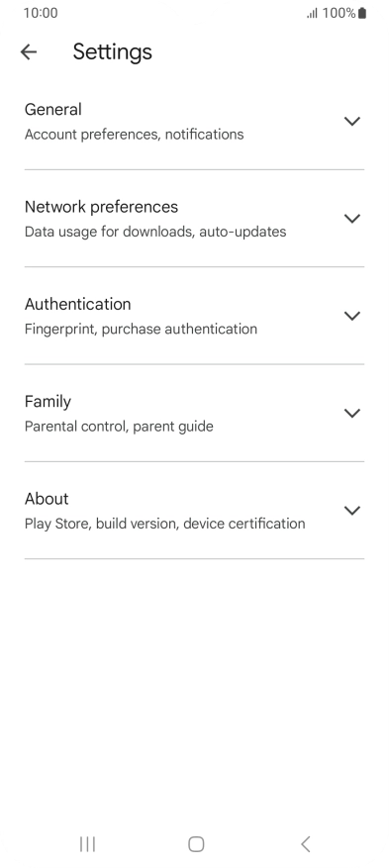Tap the system back button in navigation bar
The height and width of the screenshot is (868, 389).
pyautogui.click(x=305, y=844)
